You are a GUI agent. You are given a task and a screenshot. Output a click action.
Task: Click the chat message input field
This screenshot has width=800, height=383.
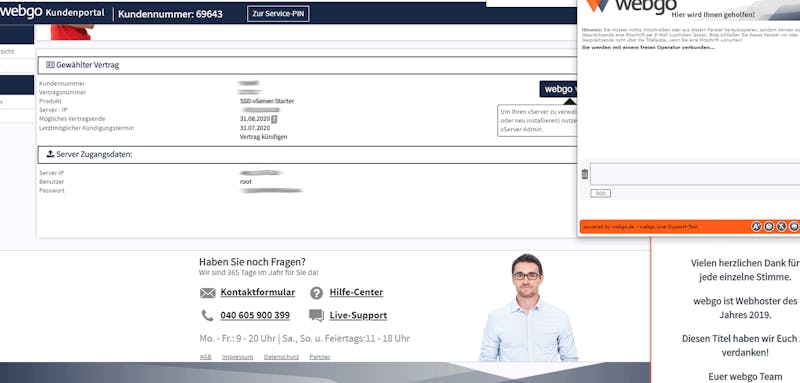pos(695,174)
